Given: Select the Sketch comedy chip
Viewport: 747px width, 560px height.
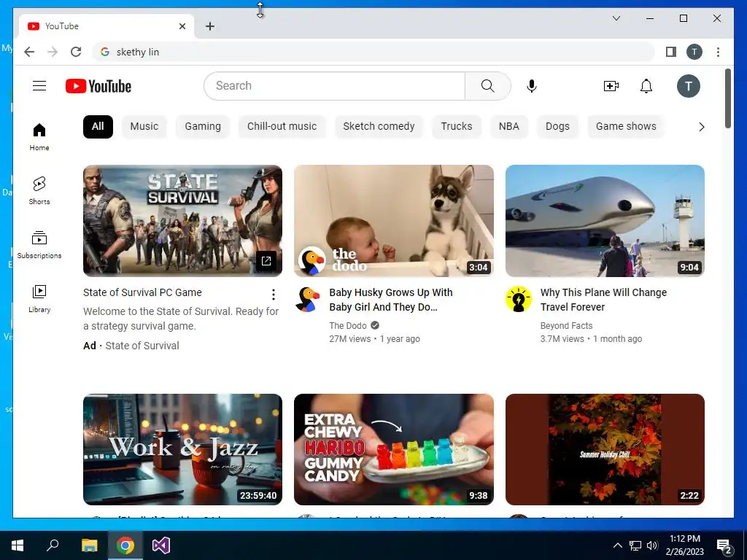Looking at the screenshot, I should [x=379, y=127].
